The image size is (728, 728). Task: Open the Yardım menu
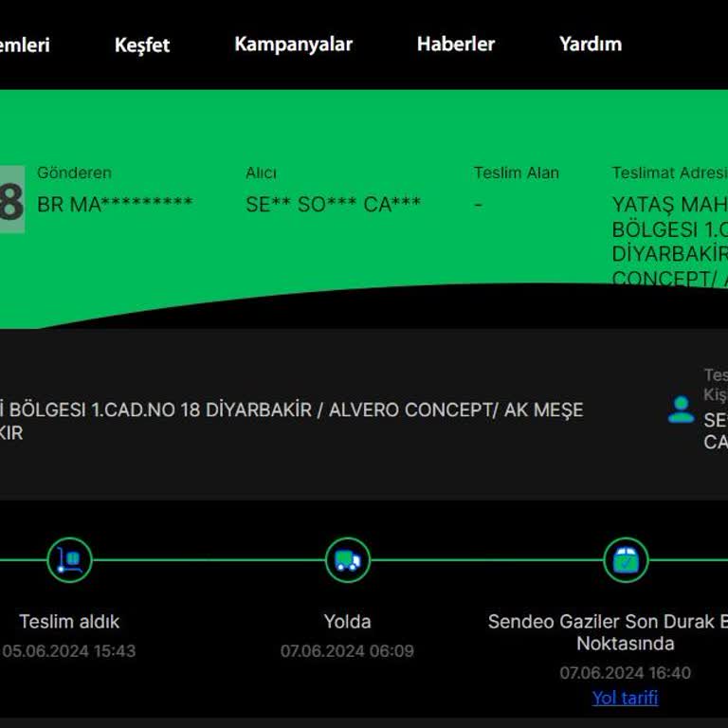[591, 45]
